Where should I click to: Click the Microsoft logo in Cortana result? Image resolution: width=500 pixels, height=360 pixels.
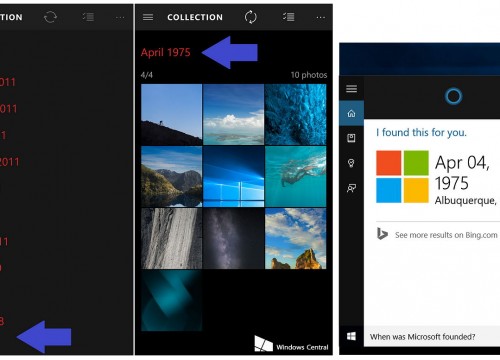pos(402,177)
